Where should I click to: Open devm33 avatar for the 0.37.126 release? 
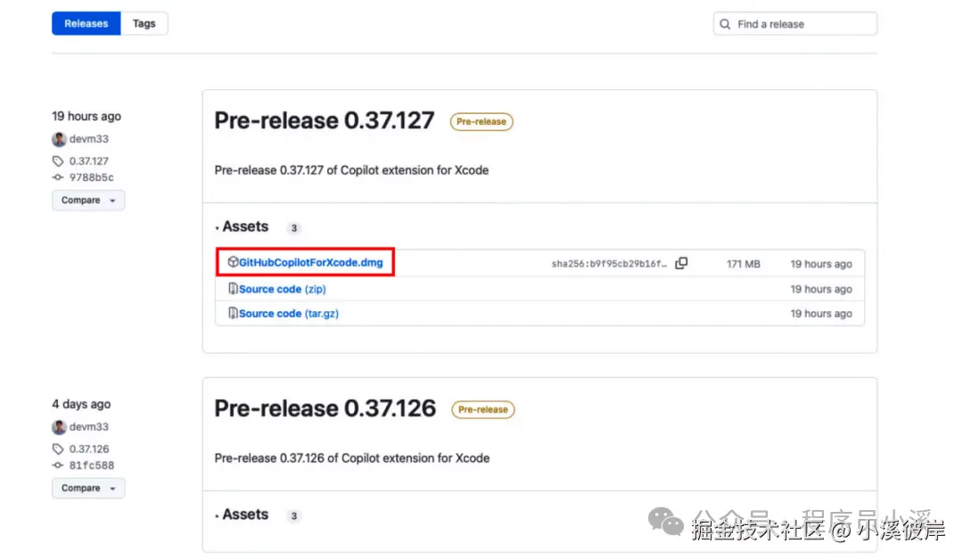[x=59, y=427]
